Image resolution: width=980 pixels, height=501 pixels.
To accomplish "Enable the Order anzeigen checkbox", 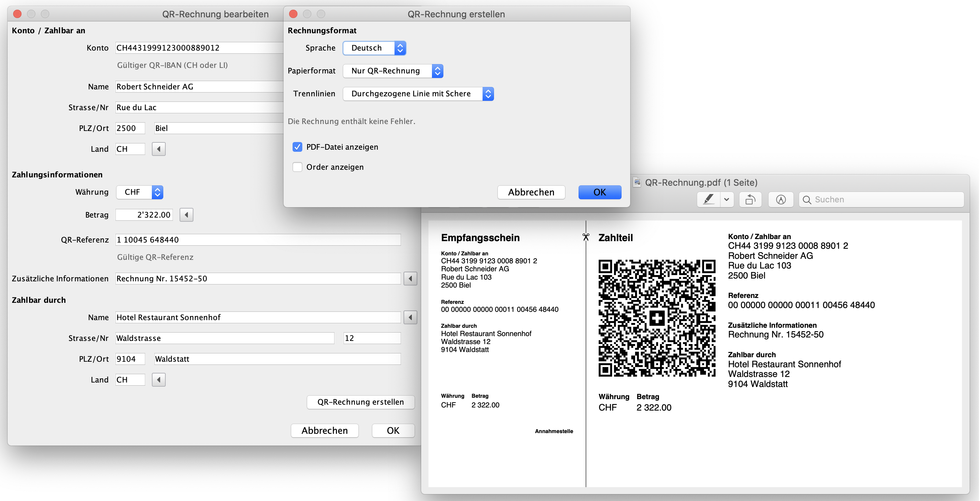I will click(297, 167).
